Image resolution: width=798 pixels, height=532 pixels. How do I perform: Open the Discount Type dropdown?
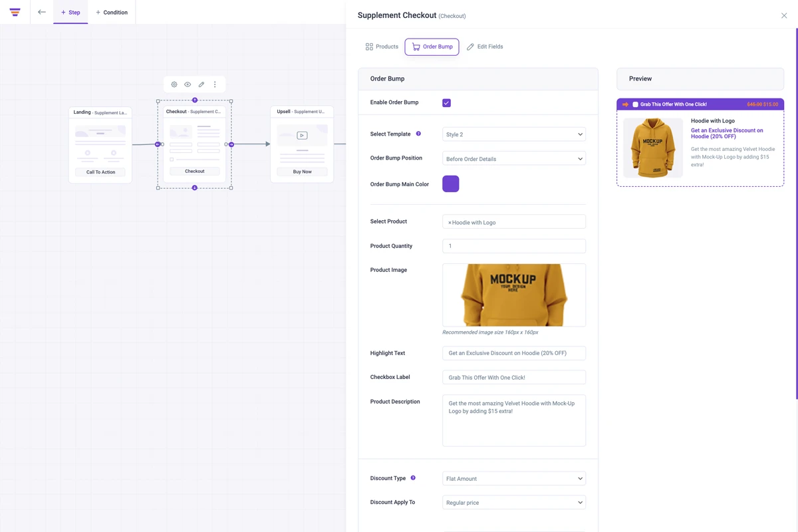pyautogui.click(x=513, y=479)
